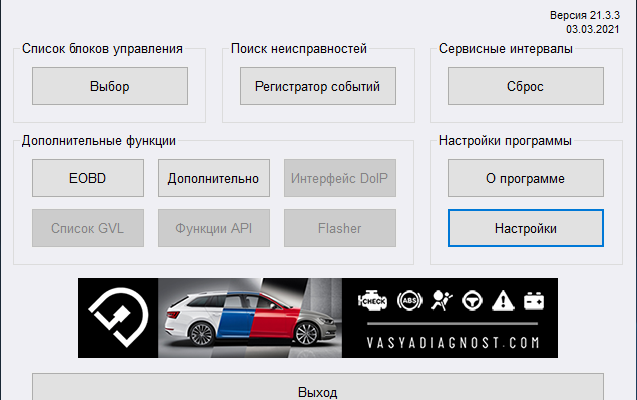
Task: Click the VASYADIAGNOST.COM text in banner
Action: point(453,343)
